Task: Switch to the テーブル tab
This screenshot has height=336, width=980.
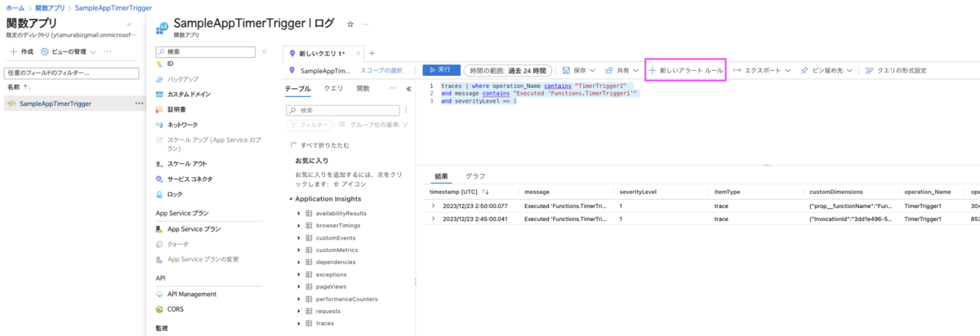Action: click(297, 88)
